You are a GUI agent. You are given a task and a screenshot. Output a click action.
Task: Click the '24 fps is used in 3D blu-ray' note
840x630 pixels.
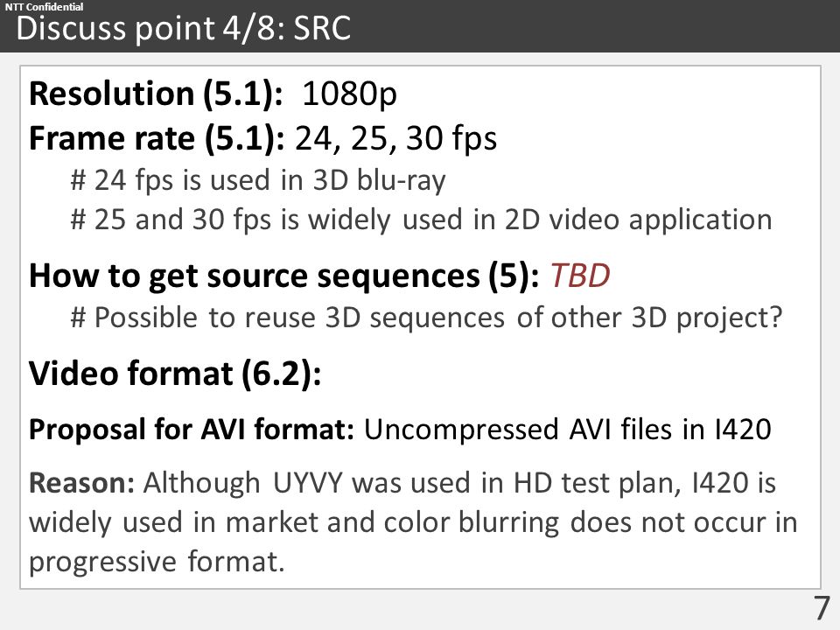(x=258, y=180)
